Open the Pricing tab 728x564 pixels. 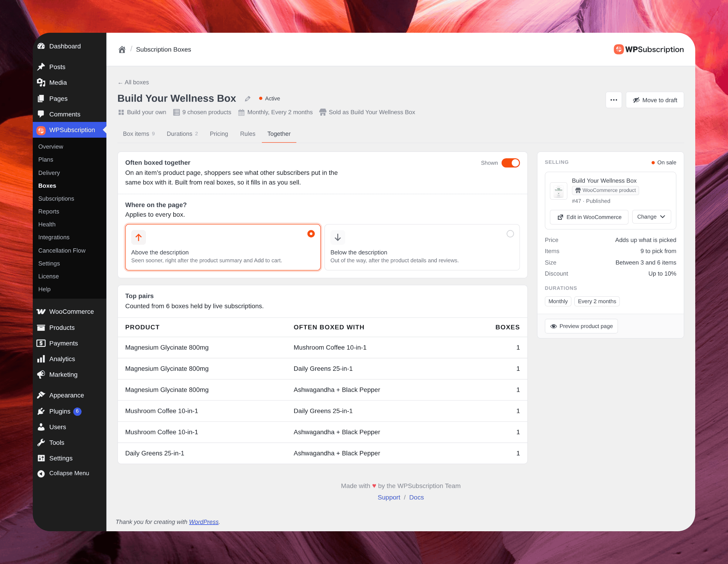tap(219, 134)
